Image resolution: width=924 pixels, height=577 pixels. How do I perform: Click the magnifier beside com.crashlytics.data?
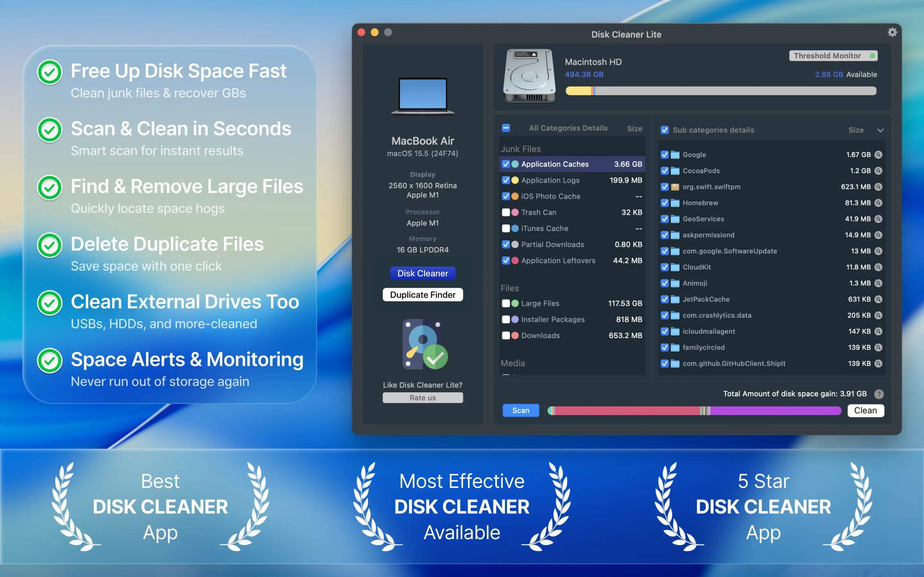click(x=878, y=315)
